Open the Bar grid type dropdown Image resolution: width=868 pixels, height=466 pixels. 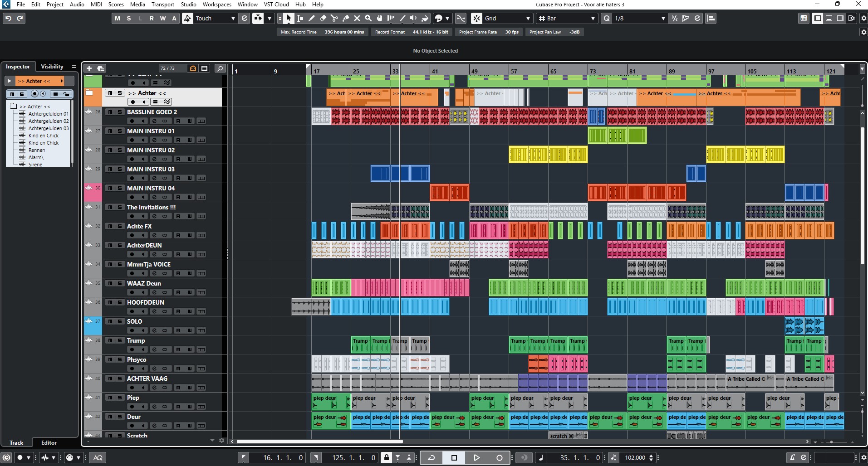[x=593, y=18]
